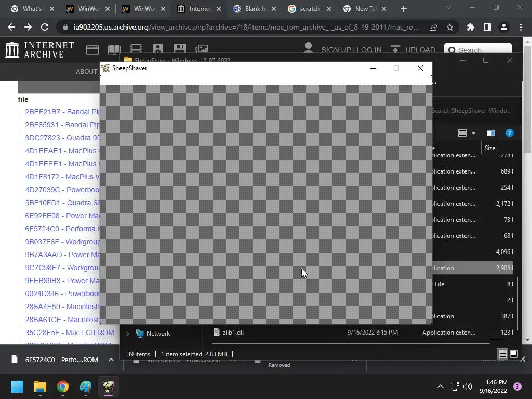Viewport: 532px width, 399px height.
Task: Open the 9B7A3AAD Power Mac ROM link
Action: pos(62,255)
